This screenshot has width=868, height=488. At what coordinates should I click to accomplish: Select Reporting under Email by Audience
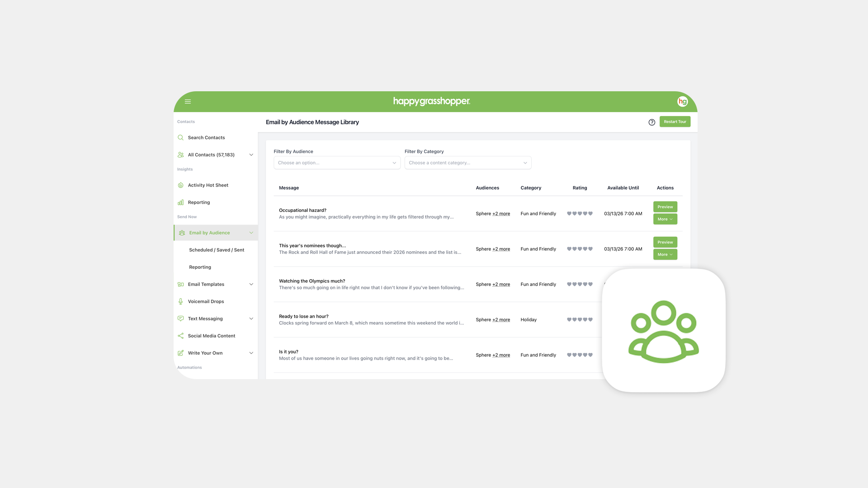point(200,267)
